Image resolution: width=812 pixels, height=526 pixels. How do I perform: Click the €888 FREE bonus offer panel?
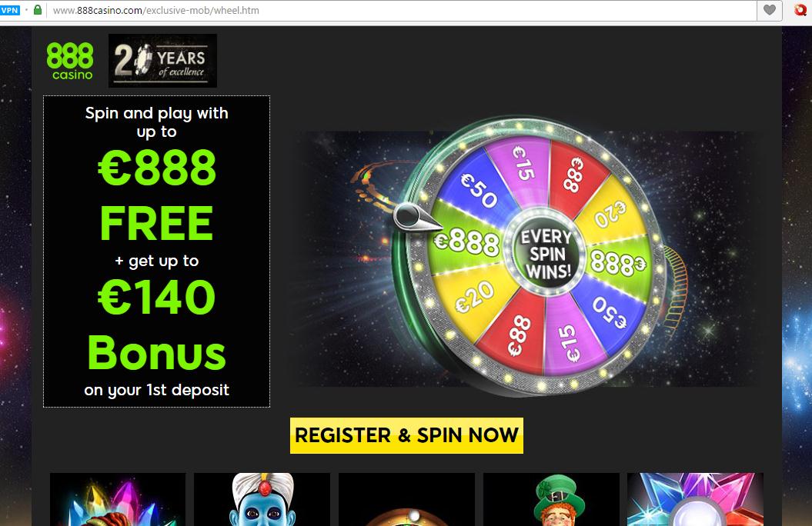[156, 251]
